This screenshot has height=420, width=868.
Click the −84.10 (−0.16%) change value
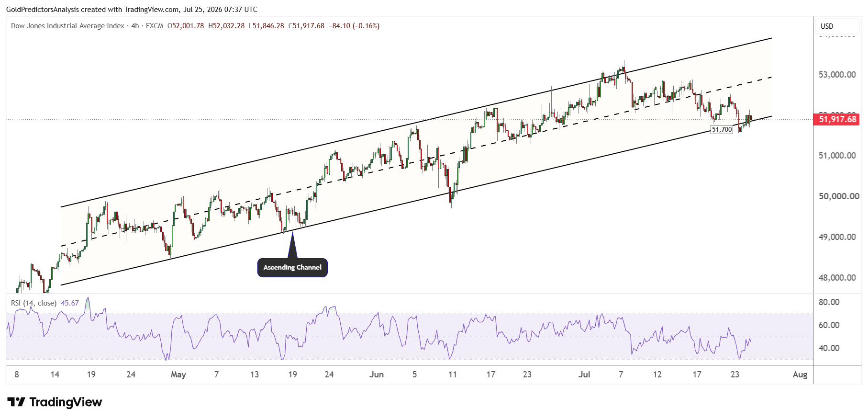coord(354,26)
